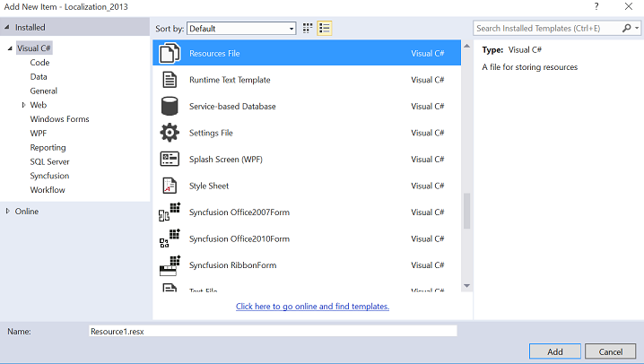Choose the Runtime Text Template icon

point(170,80)
